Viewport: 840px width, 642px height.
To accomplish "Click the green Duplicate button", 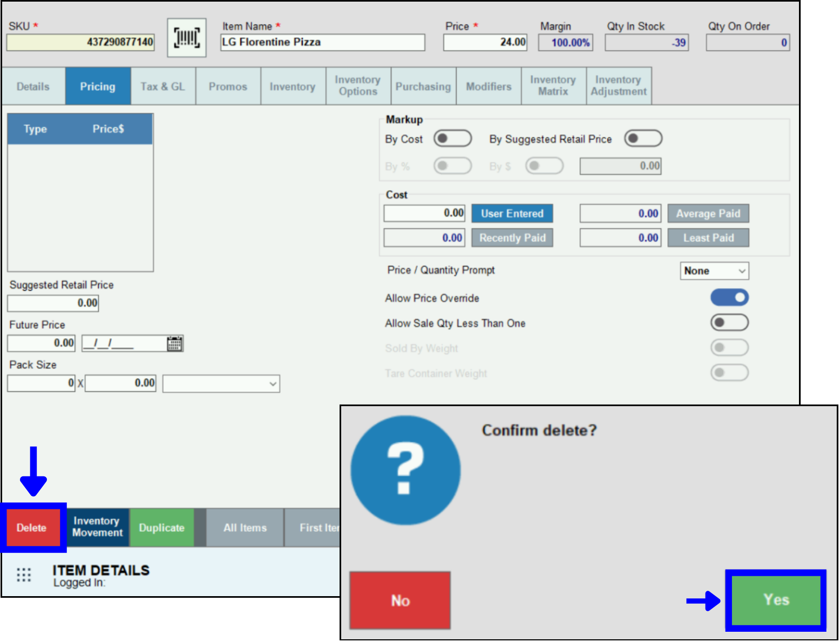I will (161, 528).
